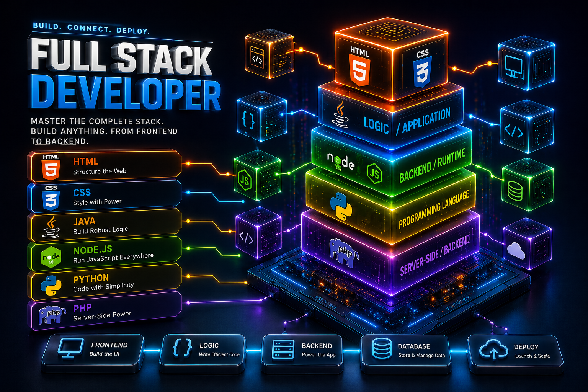Image resolution: width=588 pixels, height=392 pixels.
Task: Click the "JAVA" title in the list
Action: [x=84, y=221]
